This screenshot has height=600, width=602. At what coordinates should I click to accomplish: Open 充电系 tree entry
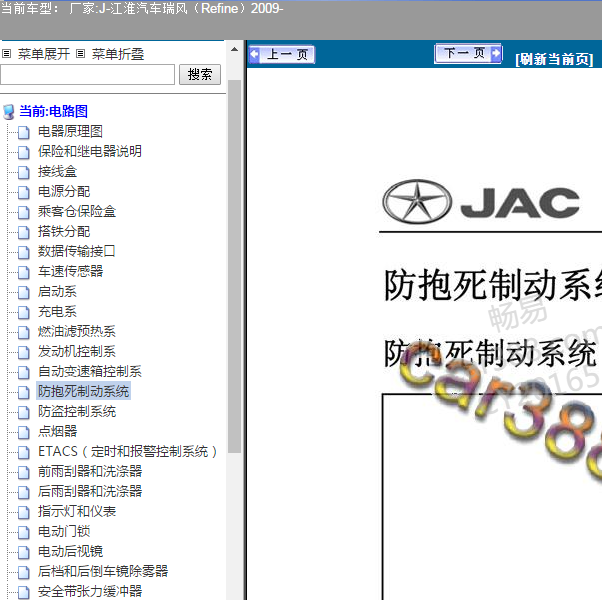pos(57,311)
